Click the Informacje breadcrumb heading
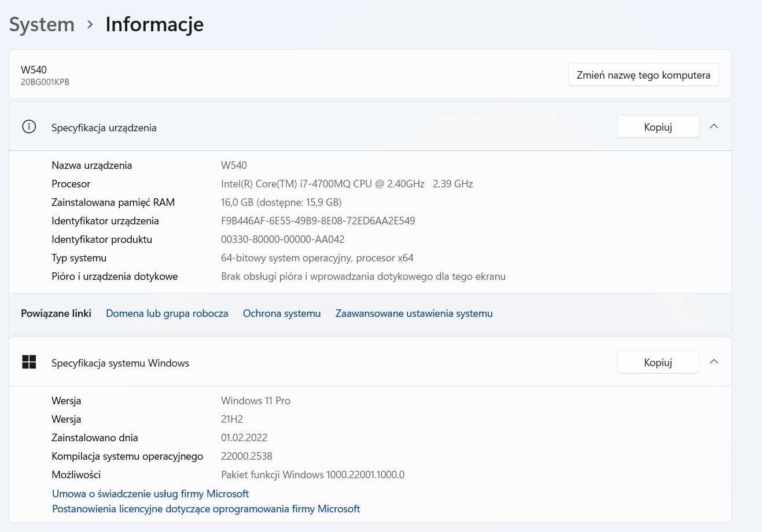This screenshot has width=762, height=532. tap(154, 24)
